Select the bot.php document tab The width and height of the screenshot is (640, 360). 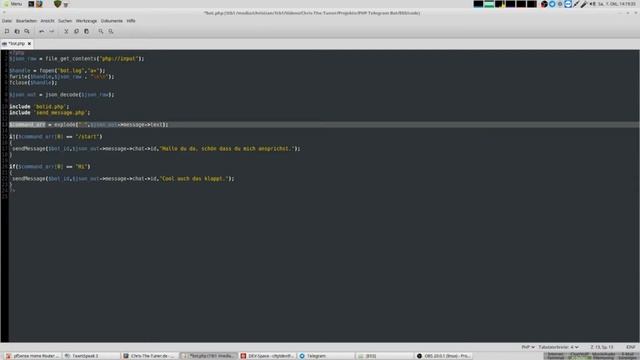coord(16,44)
